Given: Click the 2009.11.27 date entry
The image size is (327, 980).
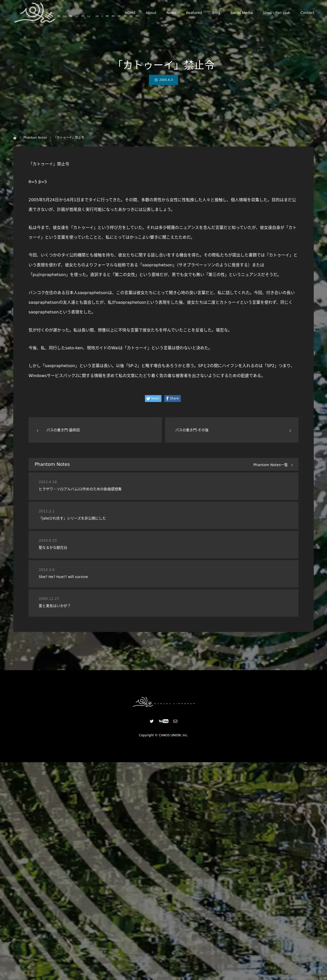Looking at the screenshot, I should (49, 598).
